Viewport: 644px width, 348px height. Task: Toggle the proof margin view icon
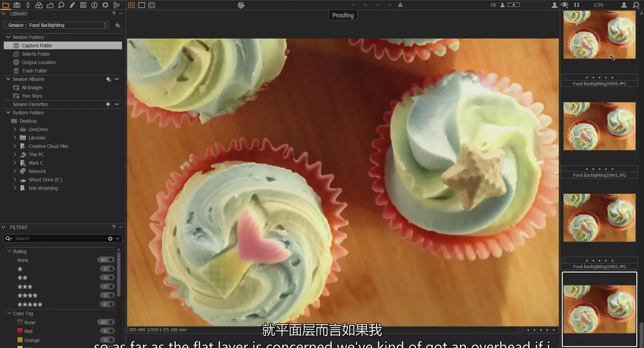(x=152, y=5)
